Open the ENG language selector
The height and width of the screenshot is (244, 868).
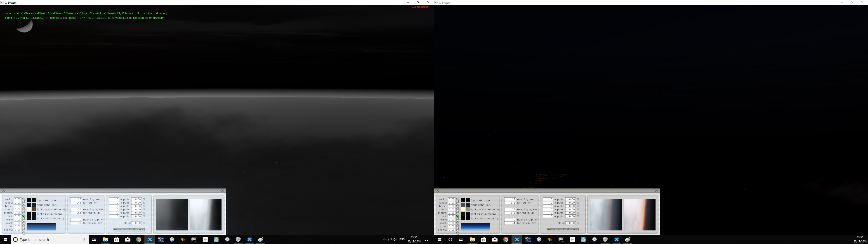(x=402, y=240)
